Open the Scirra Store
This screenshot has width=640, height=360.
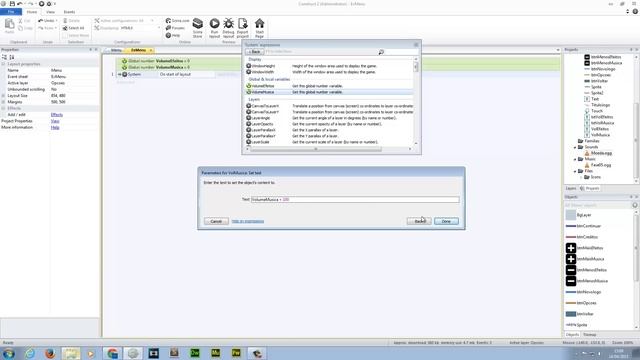[x=198, y=28]
